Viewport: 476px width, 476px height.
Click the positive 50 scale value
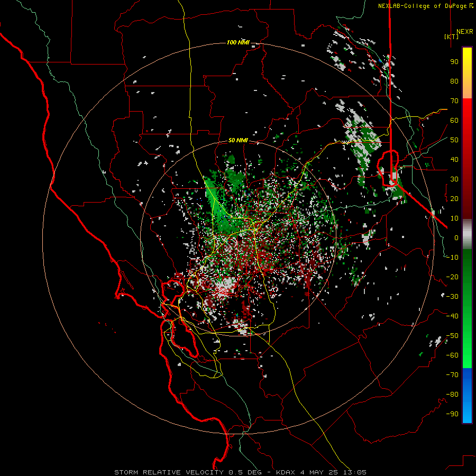(454, 140)
